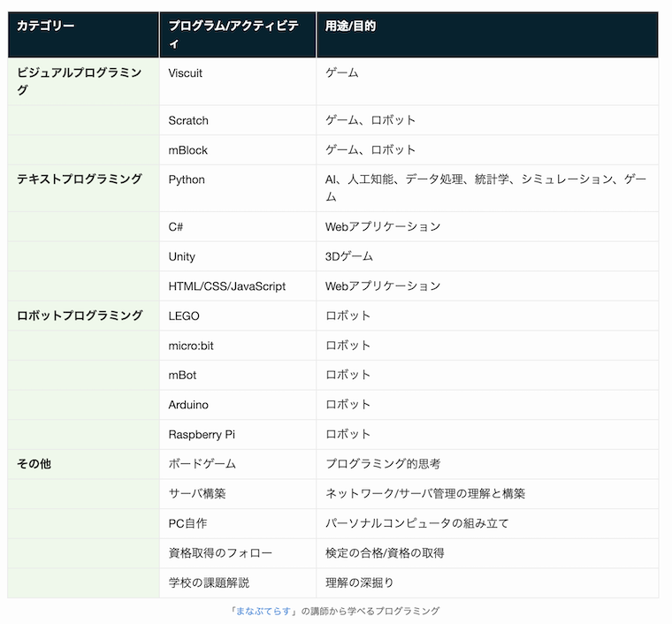Viewport: 672px width, 624px height.
Task: Select ロボット in the Arduino row
Action: tap(487, 405)
